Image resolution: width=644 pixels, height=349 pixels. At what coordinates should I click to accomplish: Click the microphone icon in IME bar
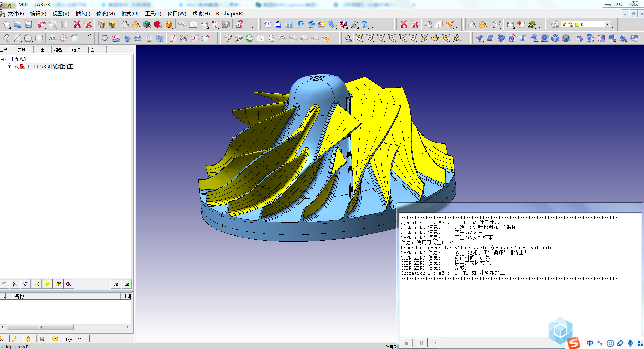630,343
